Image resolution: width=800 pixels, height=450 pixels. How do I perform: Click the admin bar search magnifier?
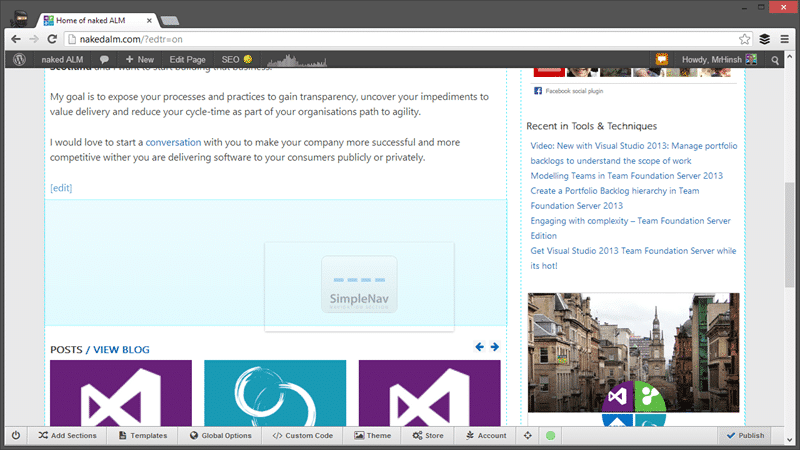click(775, 60)
